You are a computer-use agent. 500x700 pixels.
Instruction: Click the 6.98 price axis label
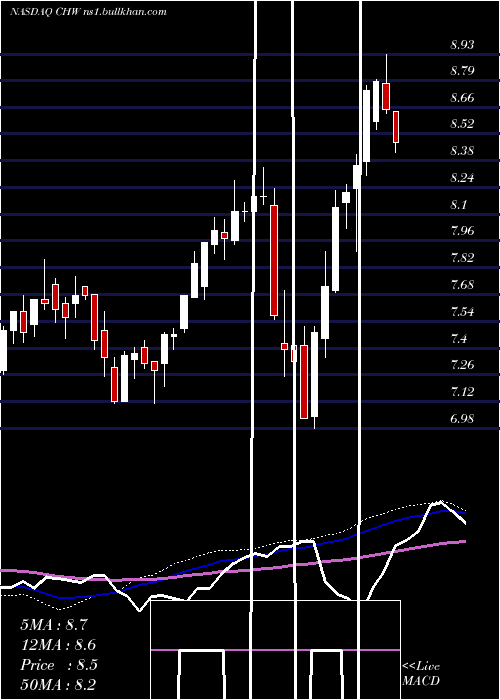click(462, 419)
